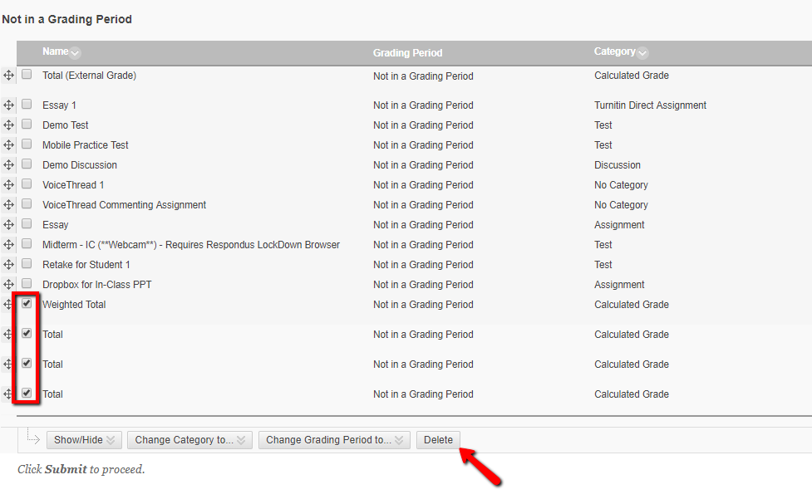Click move handle for Dropbox for In-Class PPT
Viewport: 812px width, 504px height.
point(9,285)
